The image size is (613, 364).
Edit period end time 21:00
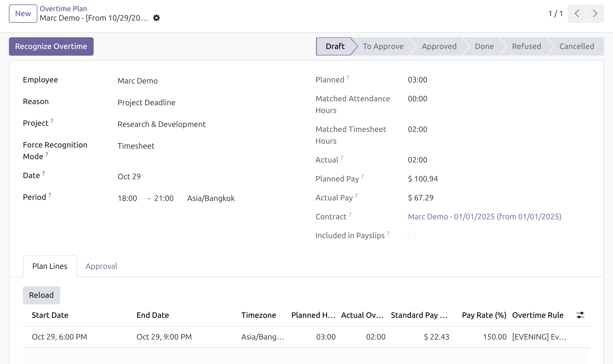(x=164, y=198)
